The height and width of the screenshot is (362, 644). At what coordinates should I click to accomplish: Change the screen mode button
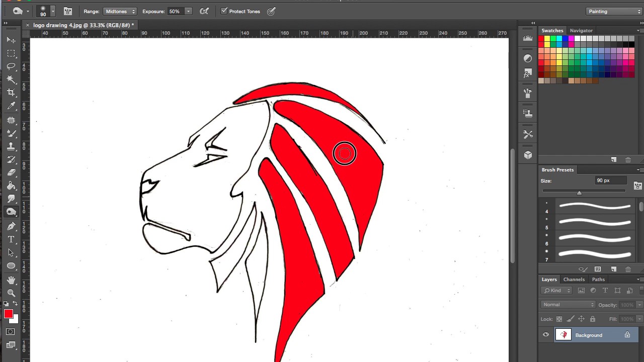tap(11, 345)
